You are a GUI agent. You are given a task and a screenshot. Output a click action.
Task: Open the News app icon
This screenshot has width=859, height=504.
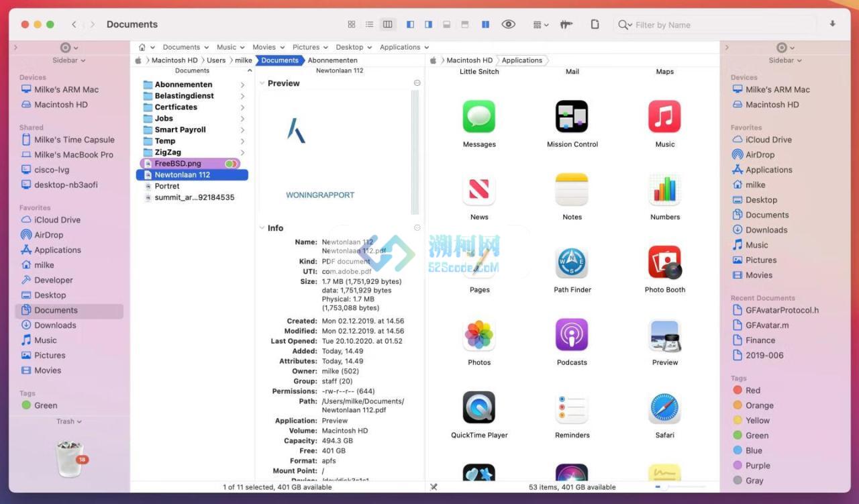coord(479,189)
